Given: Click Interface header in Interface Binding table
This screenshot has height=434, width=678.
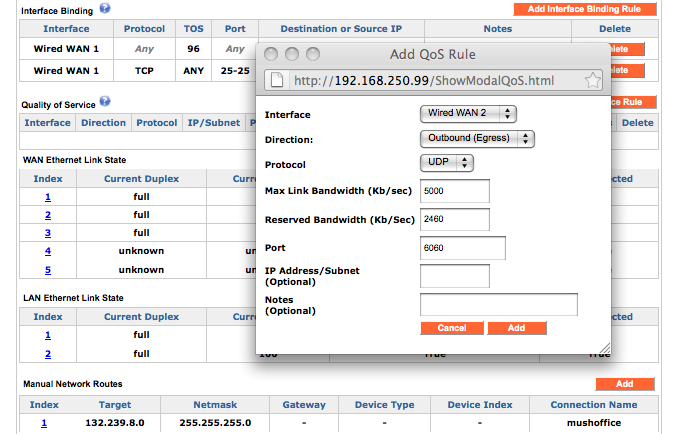Looking at the screenshot, I should pos(66,29).
